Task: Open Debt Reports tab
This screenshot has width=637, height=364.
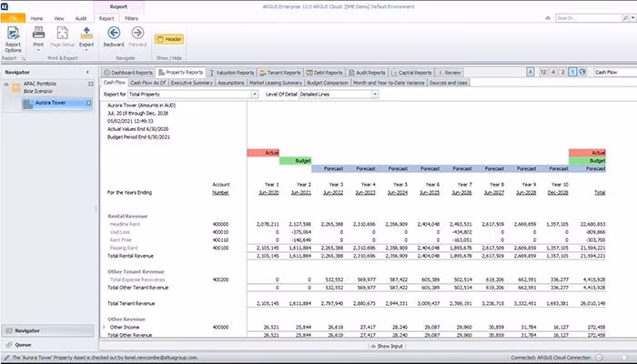Action: pyautogui.click(x=324, y=72)
